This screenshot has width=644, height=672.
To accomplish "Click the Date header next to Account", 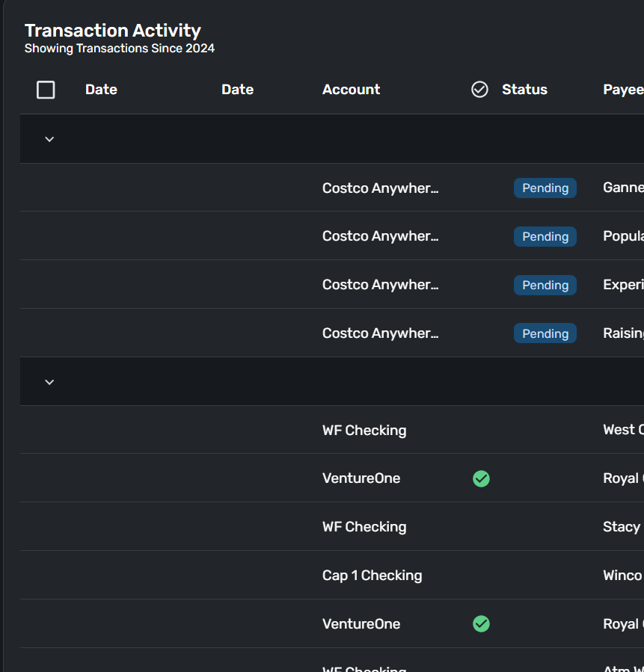I will pos(237,90).
